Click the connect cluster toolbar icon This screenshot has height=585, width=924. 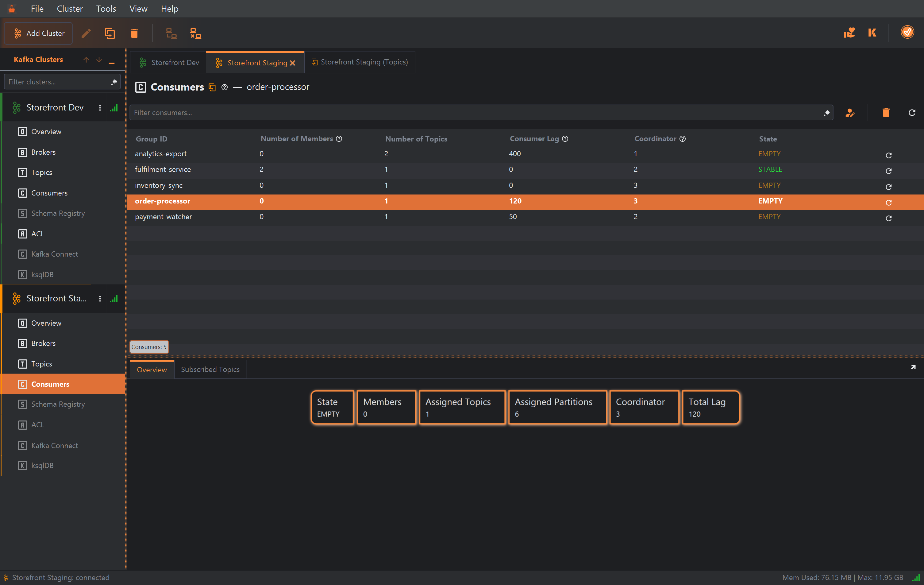pyautogui.click(x=171, y=33)
